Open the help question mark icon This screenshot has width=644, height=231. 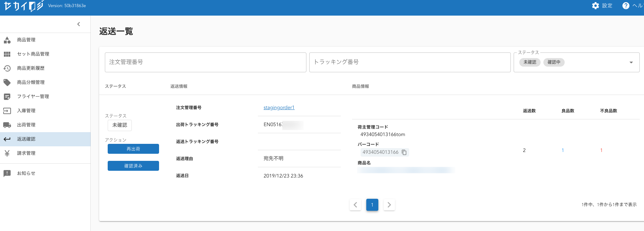(626, 6)
